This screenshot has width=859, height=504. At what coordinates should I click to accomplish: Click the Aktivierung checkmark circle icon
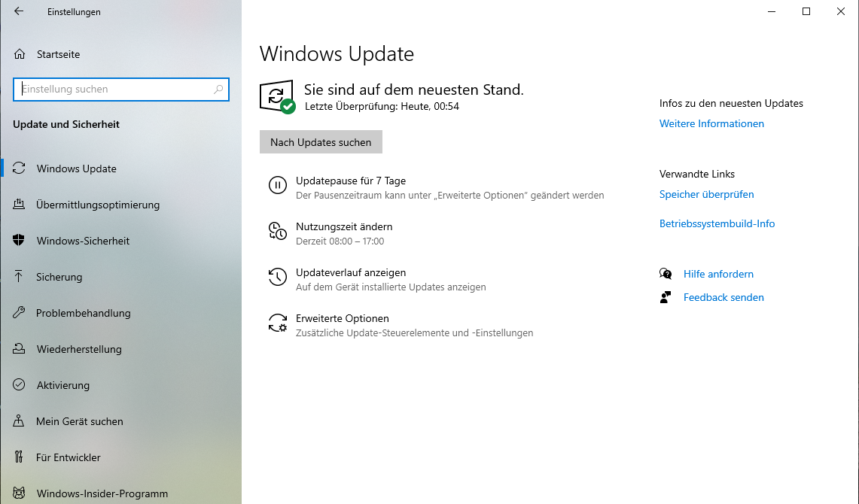click(x=19, y=384)
